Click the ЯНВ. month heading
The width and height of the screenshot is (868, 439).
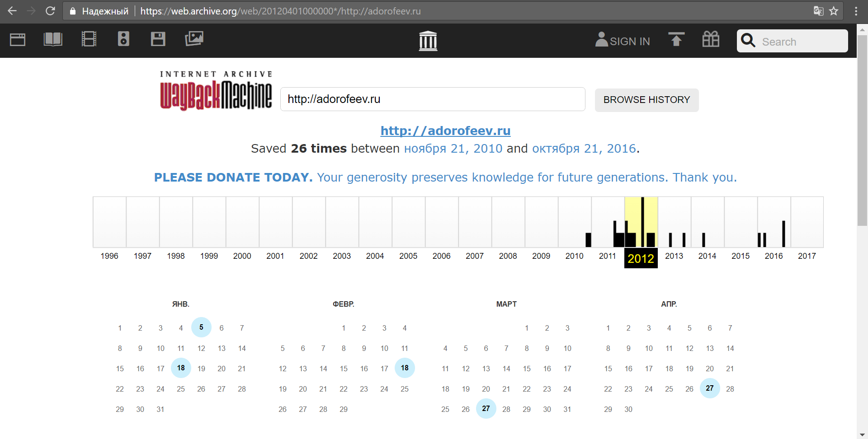click(x=181, y=304)
